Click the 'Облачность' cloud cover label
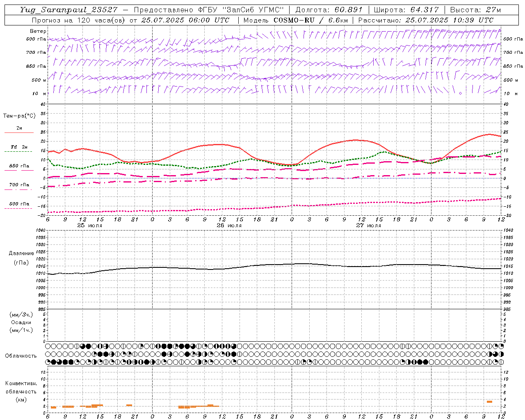 click(x=21, y=356)
